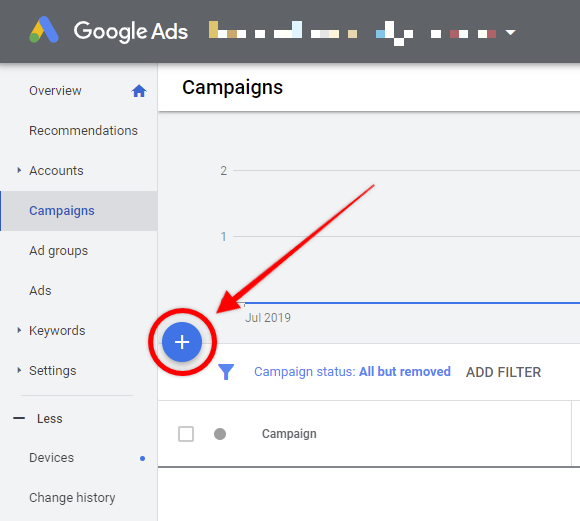Click the ADD FILTER button
The image size is (580, 521).
click(x=503, y=372)
